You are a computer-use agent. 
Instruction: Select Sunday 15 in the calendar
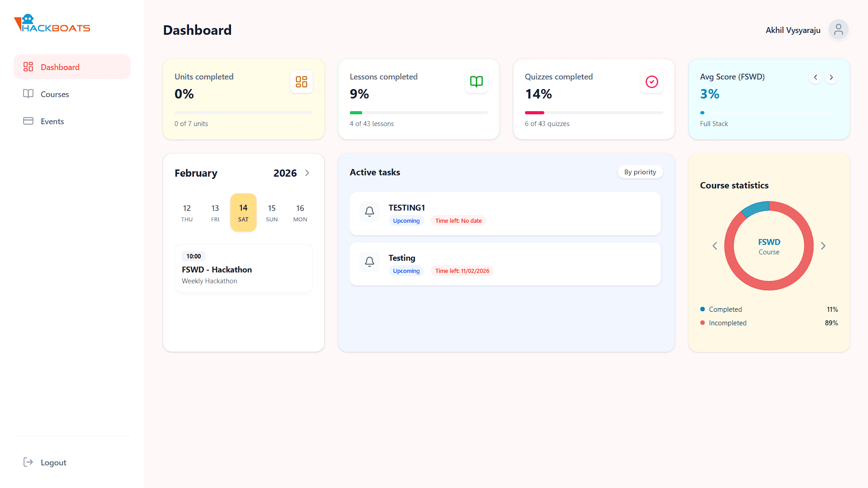(272, 212)
